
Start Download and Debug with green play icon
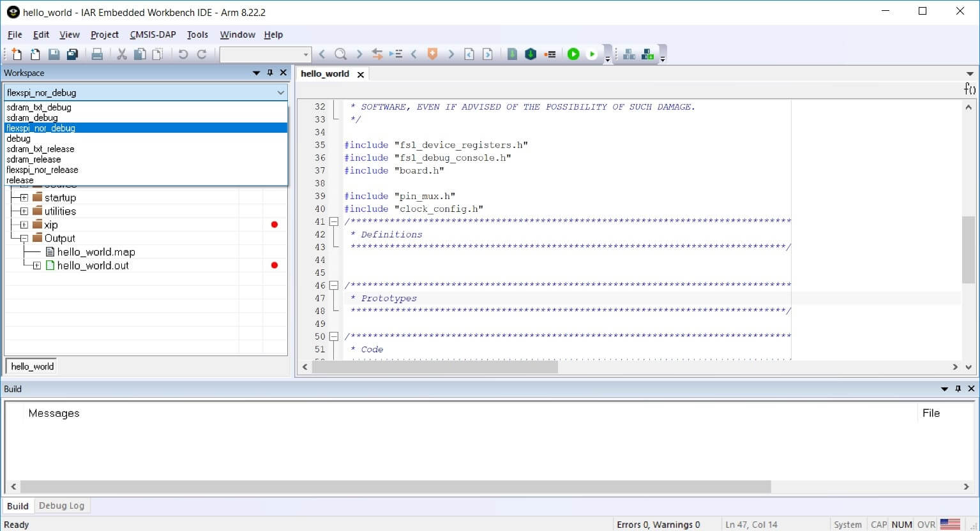coord(573,54)
